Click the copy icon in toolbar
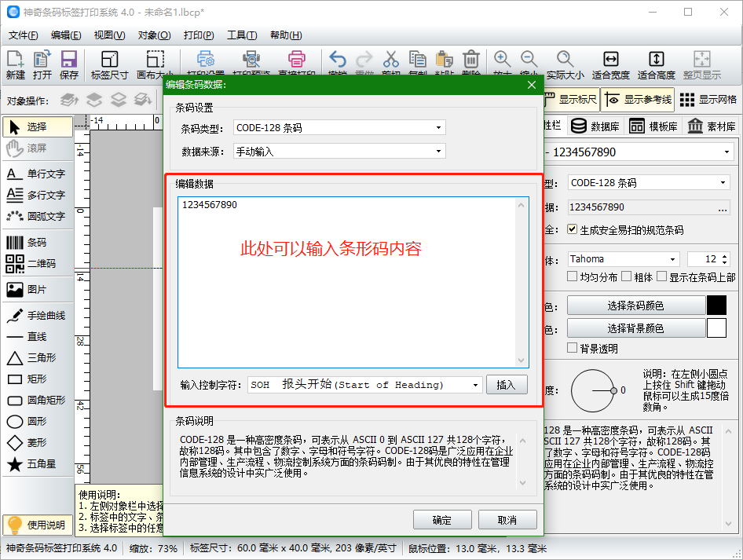Image resolution: width=743 pixels, height=560 pixels. (x=418, y=60)
